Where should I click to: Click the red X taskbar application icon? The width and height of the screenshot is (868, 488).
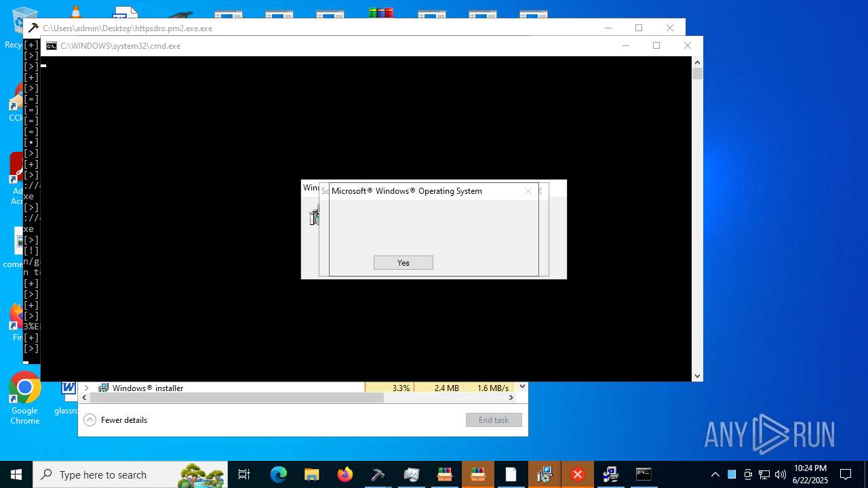[578, 474]
